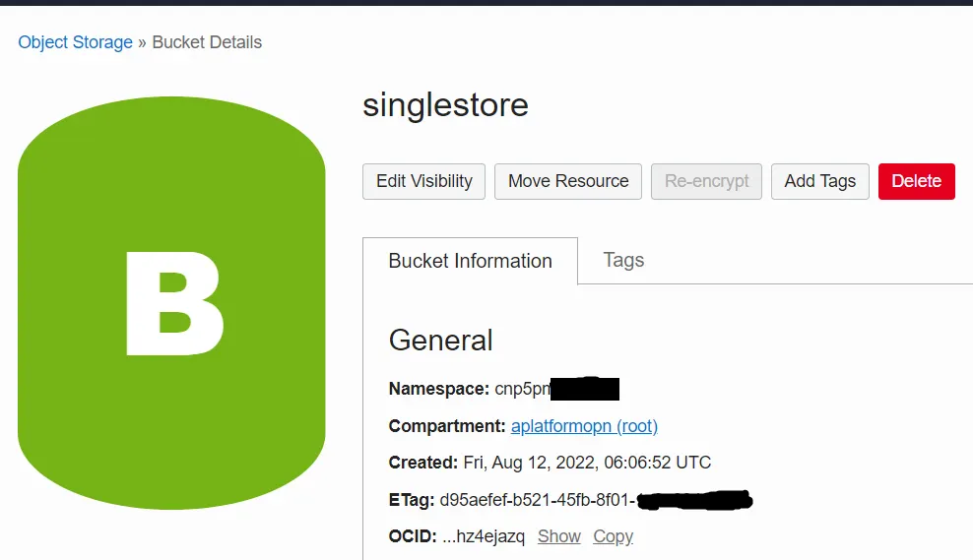This screenshot has height=560, width=973.
Task: Click the General section heading
Action: [x=440, y=340]
